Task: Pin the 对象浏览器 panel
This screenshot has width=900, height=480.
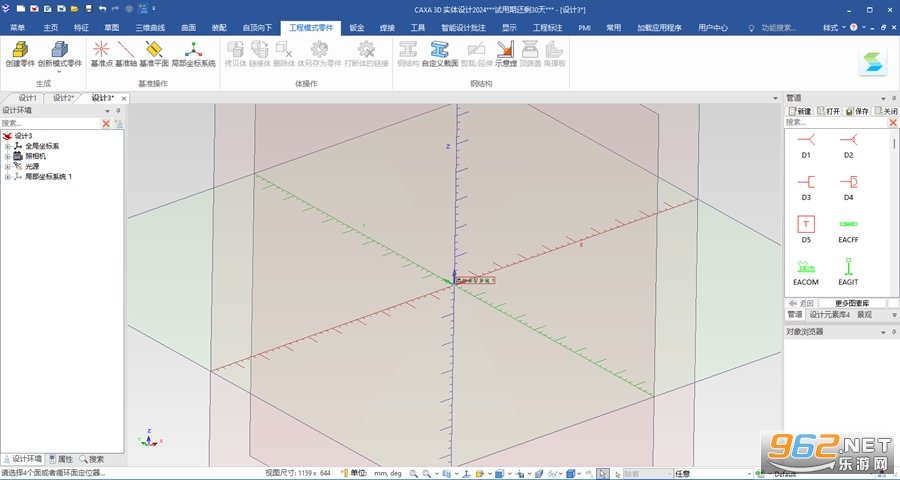Action: tap(893, 332)
